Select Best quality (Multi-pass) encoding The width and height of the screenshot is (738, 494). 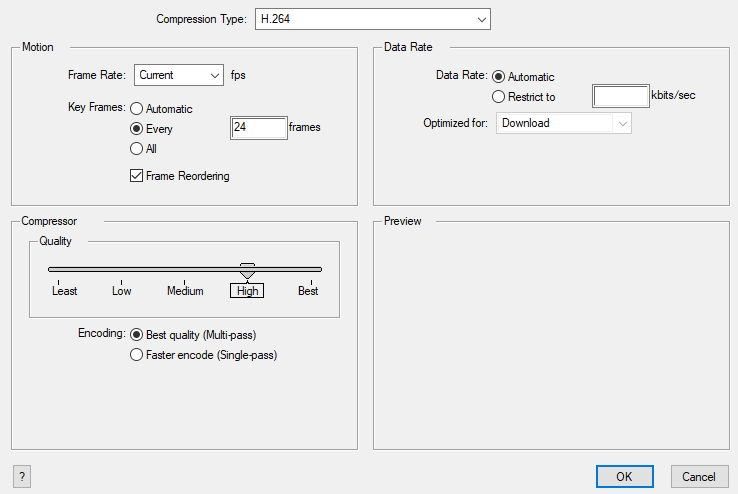(x=137, y=335)
